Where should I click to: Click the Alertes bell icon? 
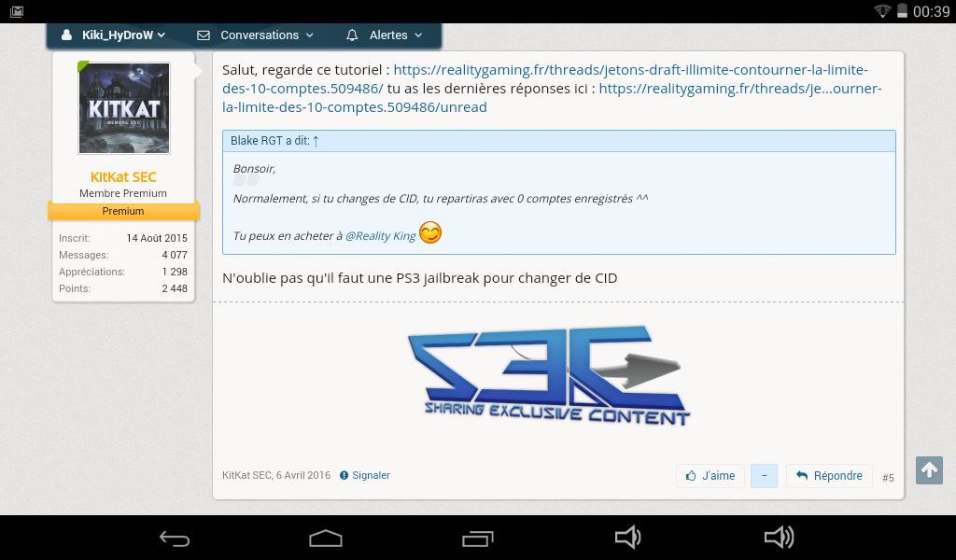tap(352, 35)
